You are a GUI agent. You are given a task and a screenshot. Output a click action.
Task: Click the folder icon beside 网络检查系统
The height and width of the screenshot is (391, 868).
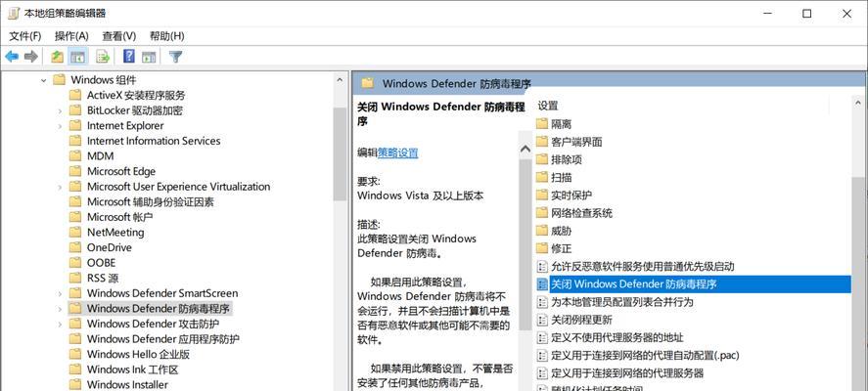coord(542,213)
